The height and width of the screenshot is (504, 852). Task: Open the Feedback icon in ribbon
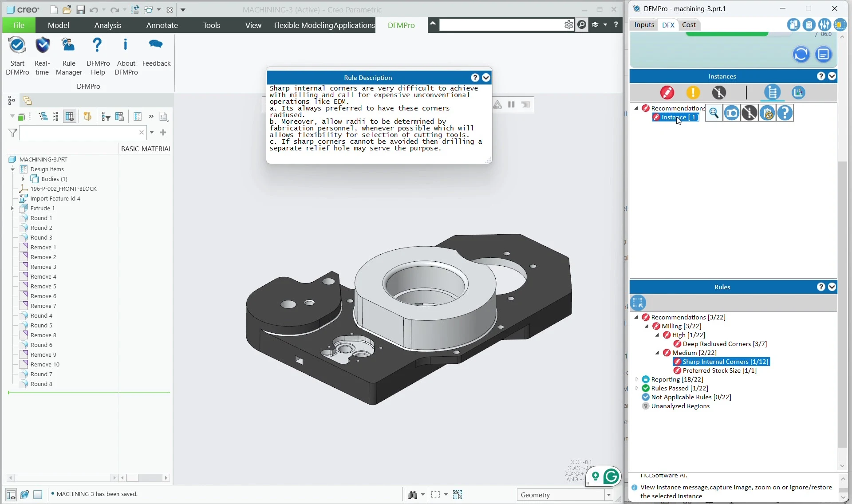(x=156, y=44)
